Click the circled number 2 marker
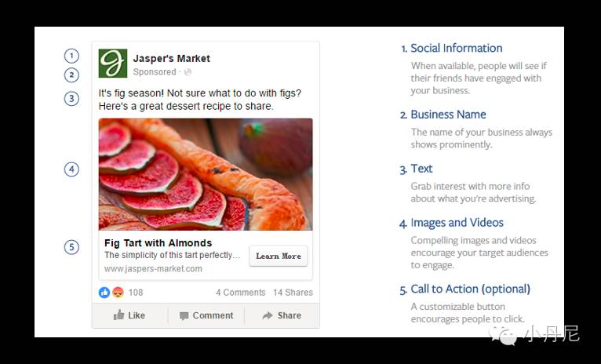 click(x=72, y=75)
